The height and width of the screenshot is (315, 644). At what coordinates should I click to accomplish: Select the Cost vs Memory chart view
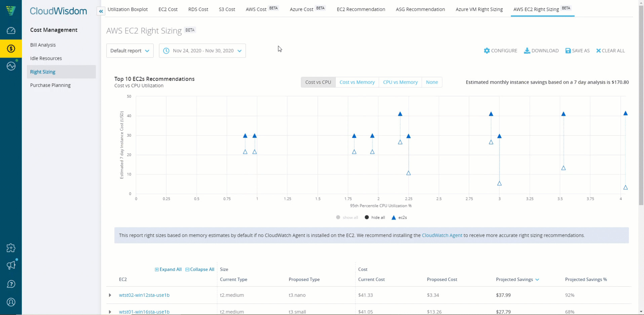[x=357, y=82]
